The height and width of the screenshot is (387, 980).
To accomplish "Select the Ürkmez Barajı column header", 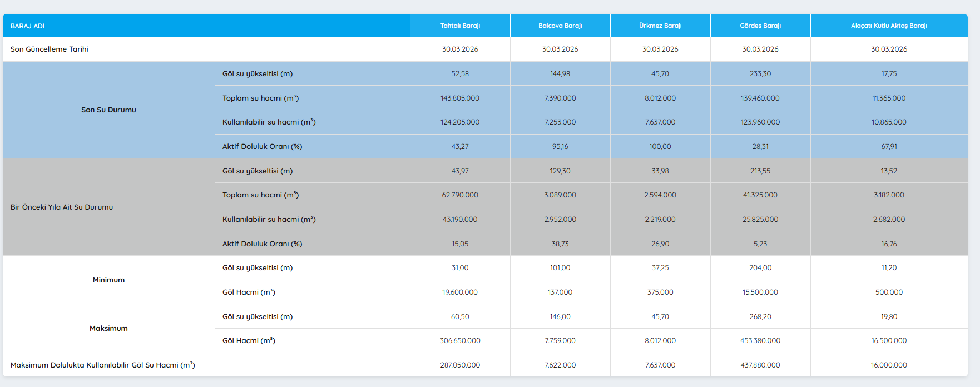I will tap(660, 26).
